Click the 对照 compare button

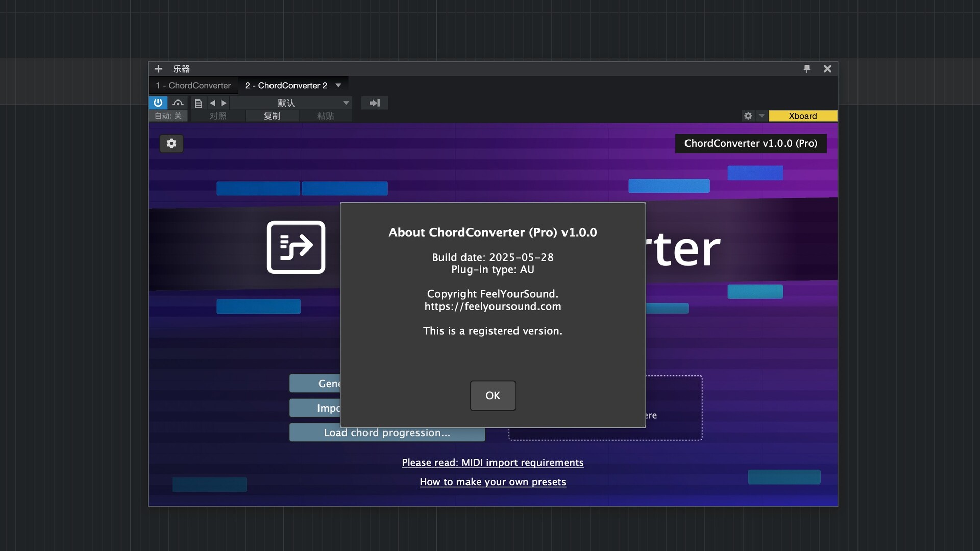coord(218,116)
